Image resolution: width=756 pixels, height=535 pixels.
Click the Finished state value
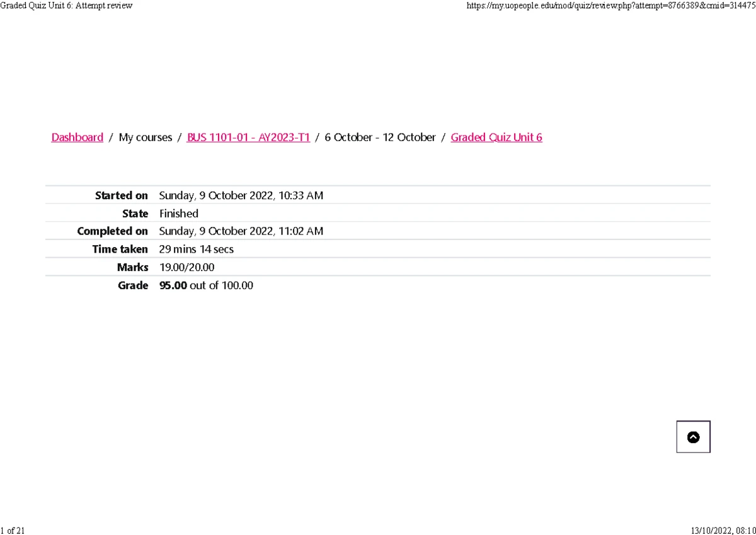tap(179, 214)
